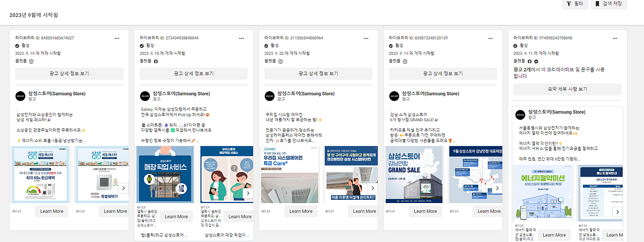Click Samsung Store avatar in ad 311556544860964
644x242 pixels.
pos(270,96)
